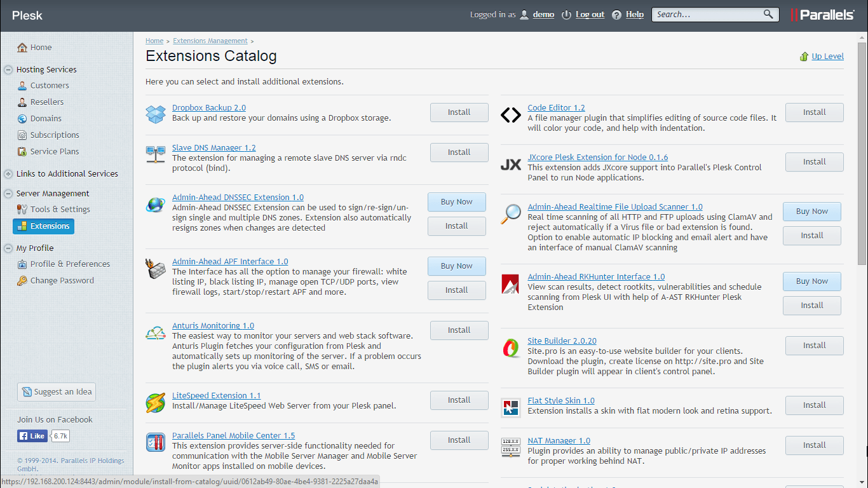This screenshot has width=868, height=488.
Task: Click the Realtime File Upload Scanner magnifier icon
Action: 511,214
